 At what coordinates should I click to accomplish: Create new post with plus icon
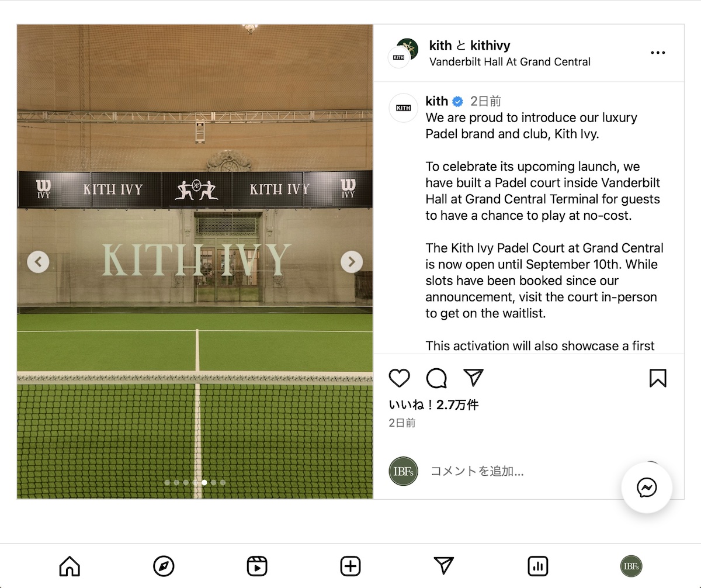tap(350, 566)
